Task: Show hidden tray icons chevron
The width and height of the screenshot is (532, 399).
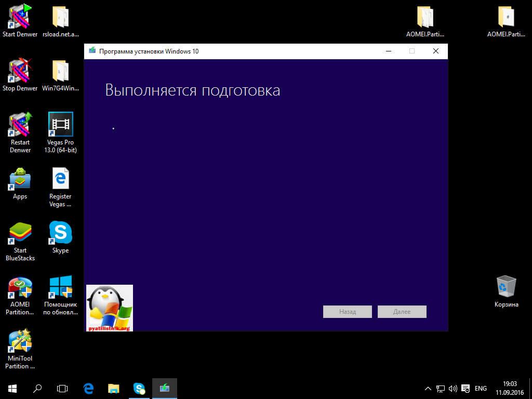Action: point(428,389)
